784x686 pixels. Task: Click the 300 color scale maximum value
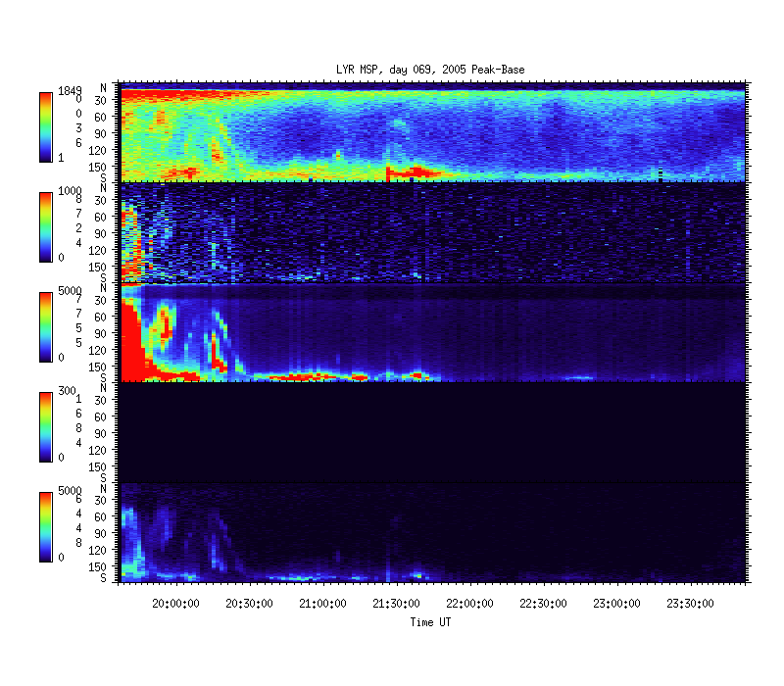[x=67, y=390]
